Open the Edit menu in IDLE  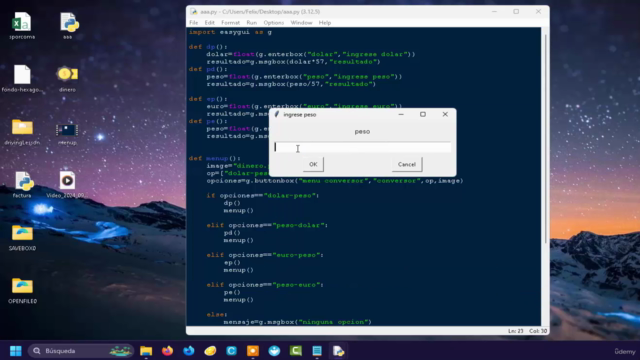pyautogui.click(x=209, y=23)
